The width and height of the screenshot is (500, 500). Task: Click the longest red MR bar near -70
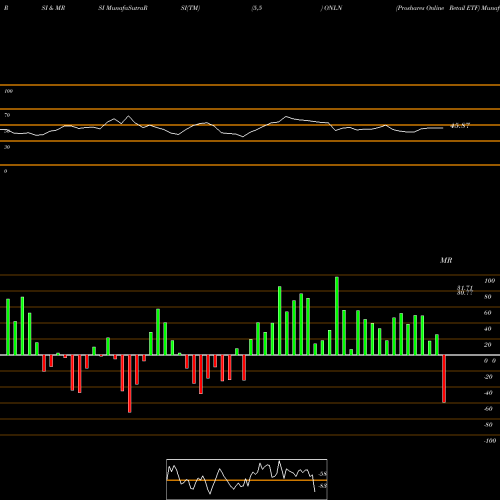tap(130, 384)
